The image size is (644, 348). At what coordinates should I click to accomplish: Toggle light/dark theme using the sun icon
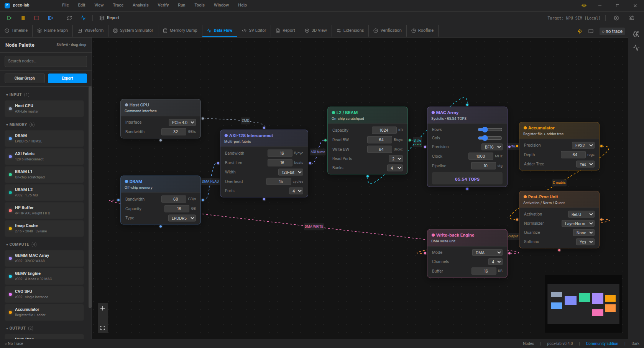click(x=584, y=5)
